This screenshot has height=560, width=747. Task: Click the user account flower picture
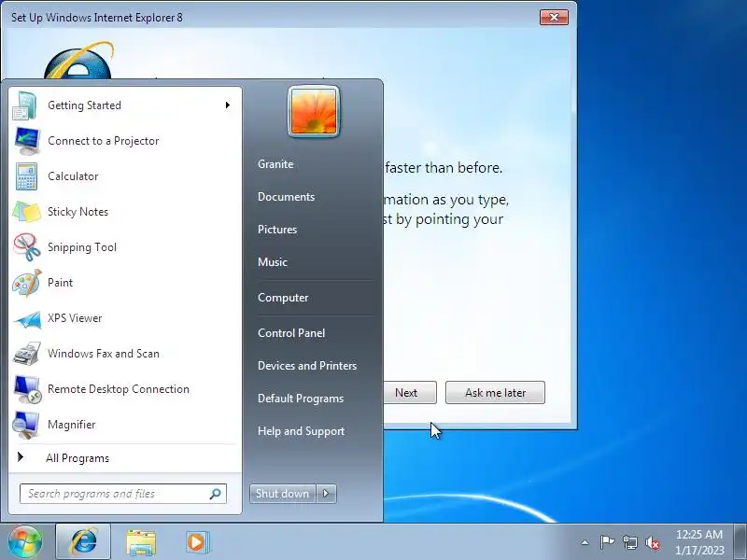pos(314,111)
